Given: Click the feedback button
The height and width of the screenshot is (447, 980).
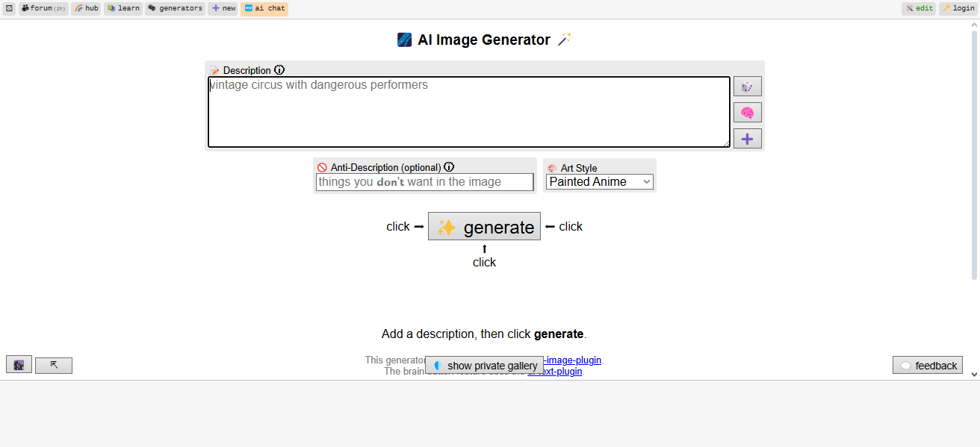Looking at the screenshot, I should tap(928, 365).
